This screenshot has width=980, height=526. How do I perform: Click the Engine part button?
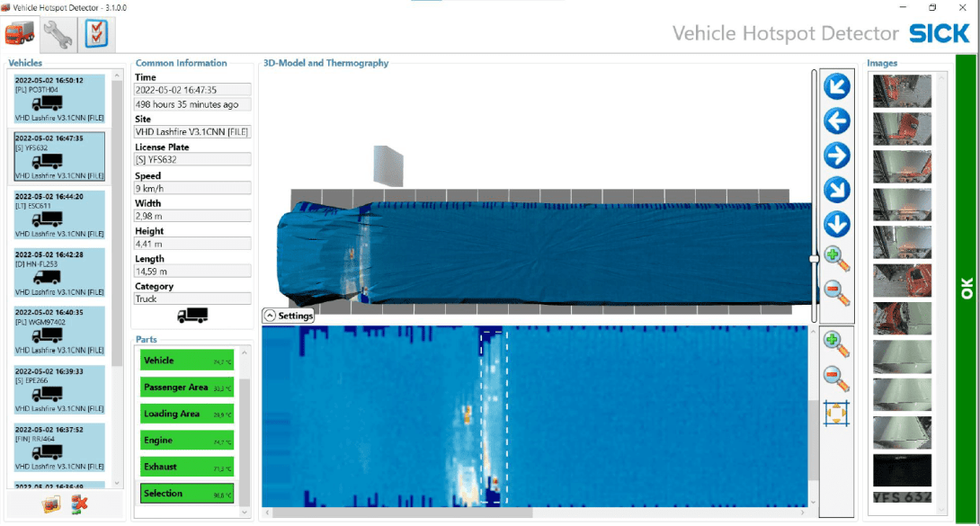coord(187,441)
